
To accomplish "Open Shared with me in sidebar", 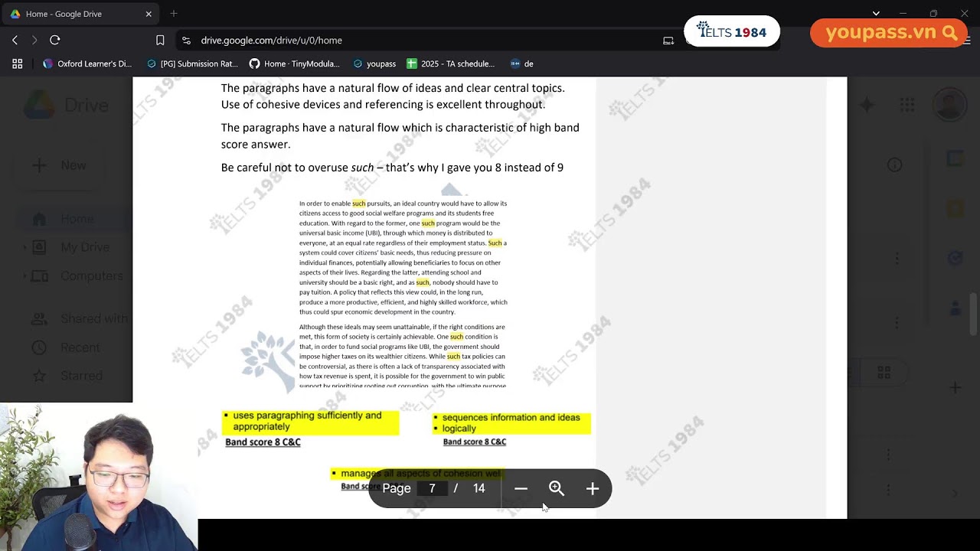I will pos(80,318).
